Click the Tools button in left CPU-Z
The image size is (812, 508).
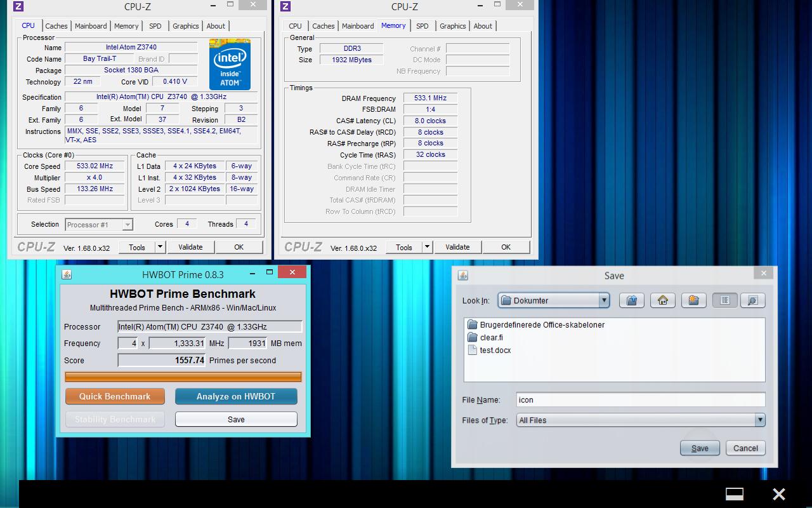tap(137, 247)
